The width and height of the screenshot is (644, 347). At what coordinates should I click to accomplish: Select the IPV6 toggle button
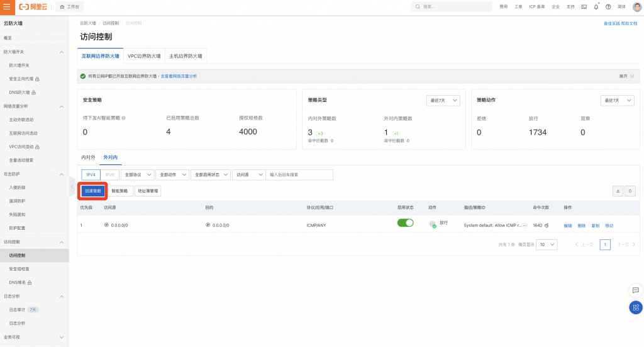[x=109, y=174]
